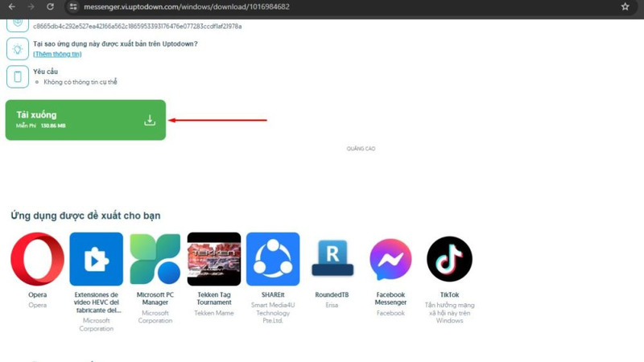Click the address bar URL field
The height and width of the screenshot is (362, 644).
(322, 7)
